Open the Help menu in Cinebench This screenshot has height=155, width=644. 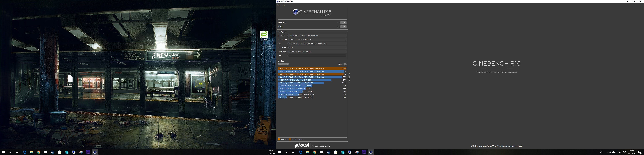coord(283,5)
